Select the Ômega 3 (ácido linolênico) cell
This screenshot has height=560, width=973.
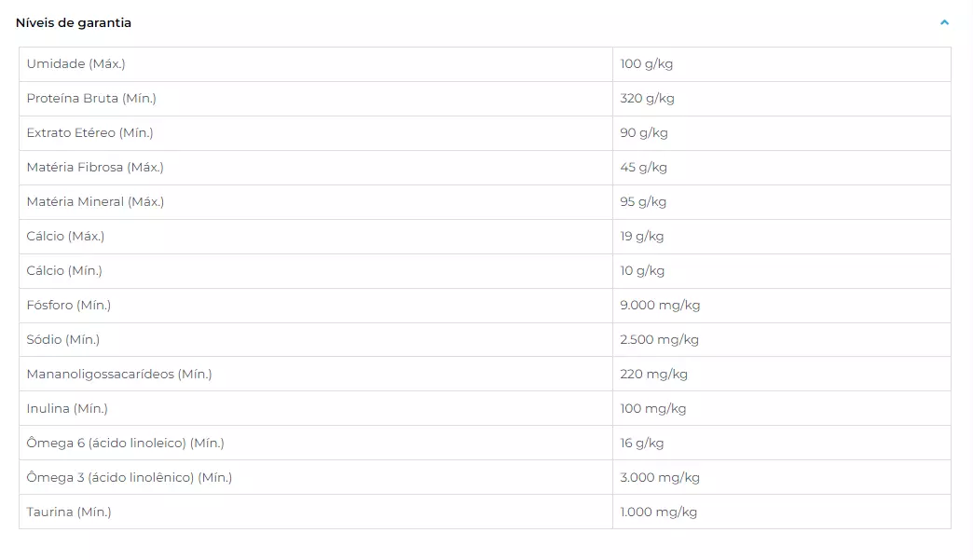click(316, 477)
